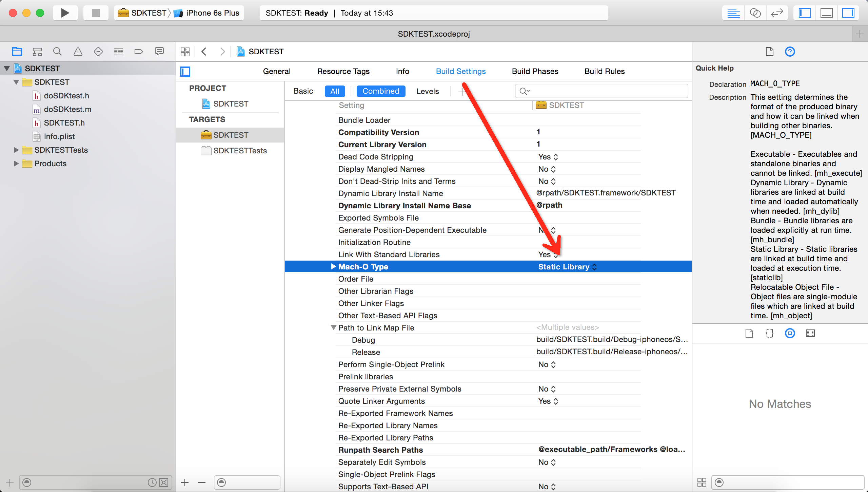This screenshot has width=868, height=492.
Task: Choose the iPhone 6s Plus destination
Action: 206,13
